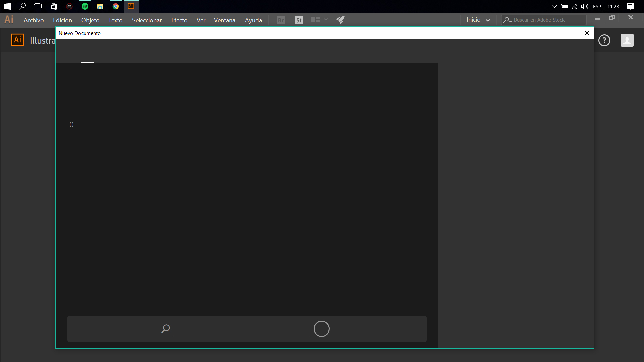Click the Ai logo in the top-left corner
644x362 pixels.
click(8, 19)
